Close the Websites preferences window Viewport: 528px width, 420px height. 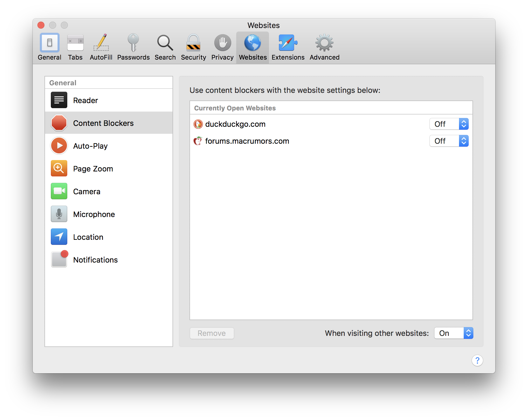pos(41,25)
